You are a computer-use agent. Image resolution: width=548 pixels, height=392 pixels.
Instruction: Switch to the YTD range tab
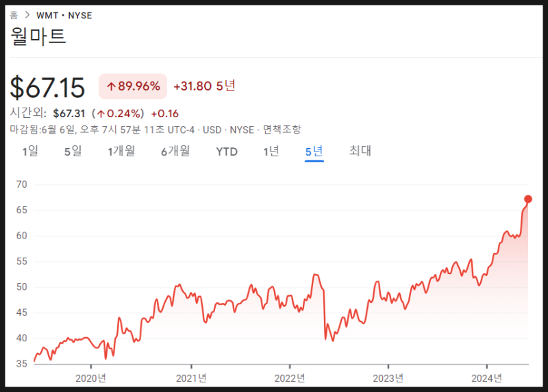click(x=227, y=151)
